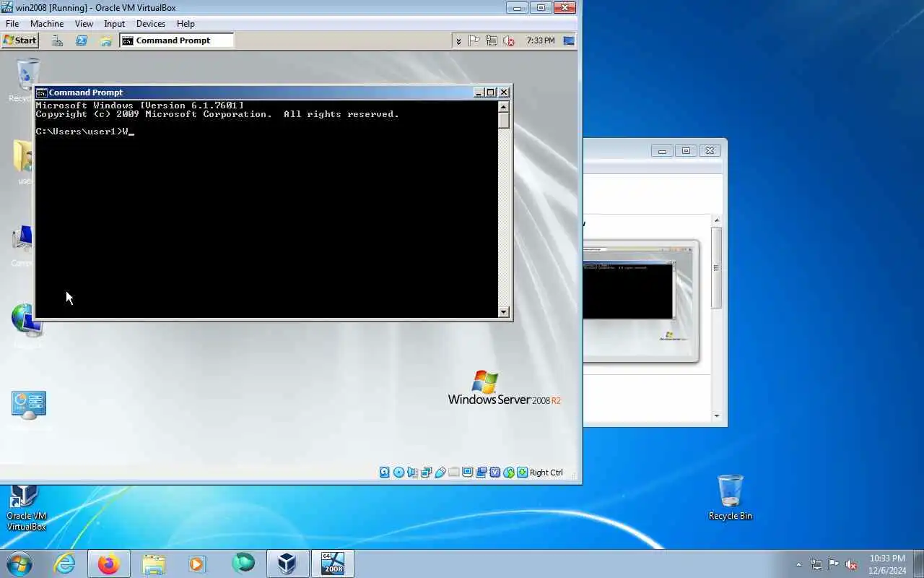Open Windows Explorer from guest quick launch
The width and height of the screenshot is (924, 578).
click(x=106, y=40)
